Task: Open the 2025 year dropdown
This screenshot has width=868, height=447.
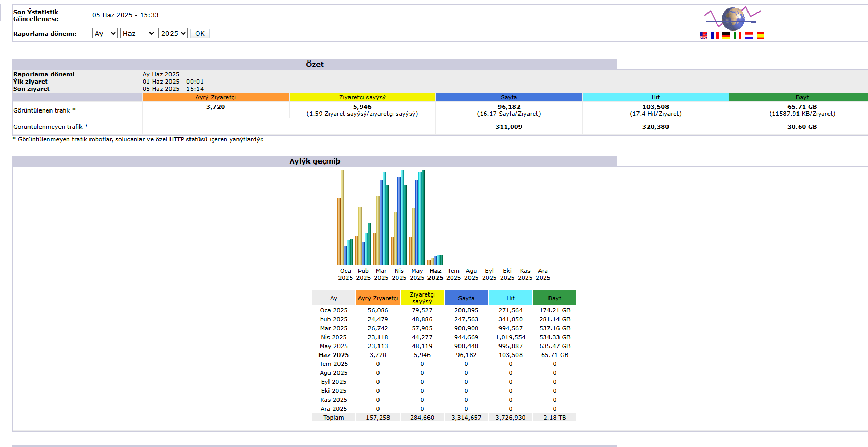Action: coord(173,33)
